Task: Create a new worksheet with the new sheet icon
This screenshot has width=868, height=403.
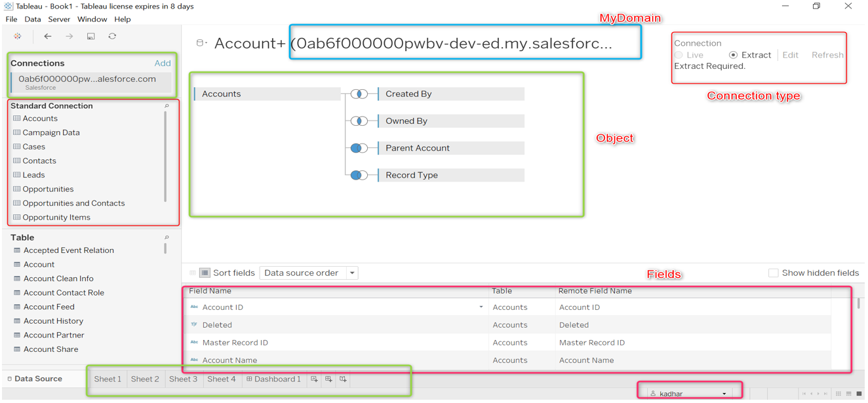Action: click(314, 379)
